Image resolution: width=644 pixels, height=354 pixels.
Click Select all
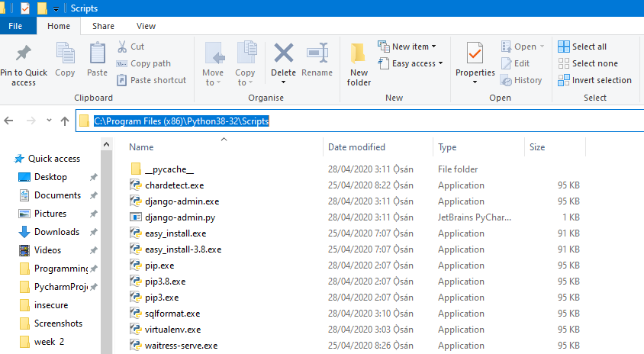click(x=582, y=47)
